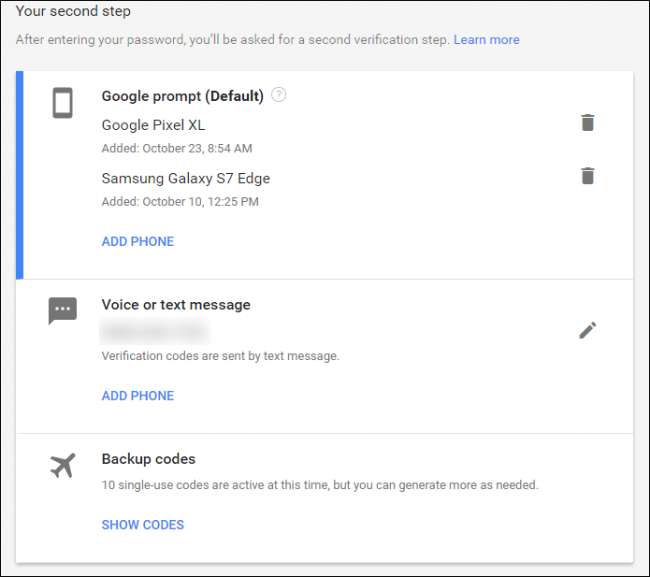Remove the Samsung Galaxy S7 Edge device

coord(588,176)
